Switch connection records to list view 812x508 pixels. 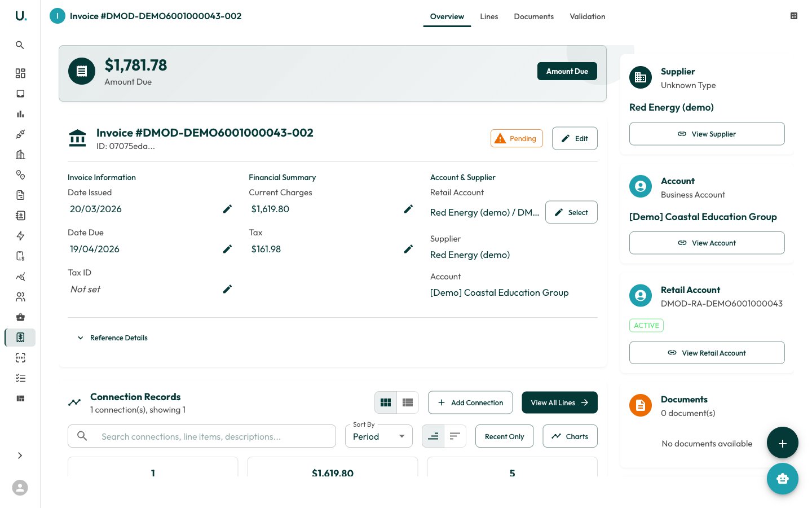pos(408,402)
